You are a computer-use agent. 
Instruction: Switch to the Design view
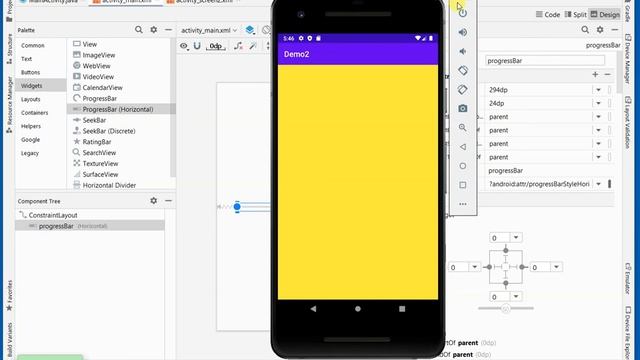coord(605,14)
